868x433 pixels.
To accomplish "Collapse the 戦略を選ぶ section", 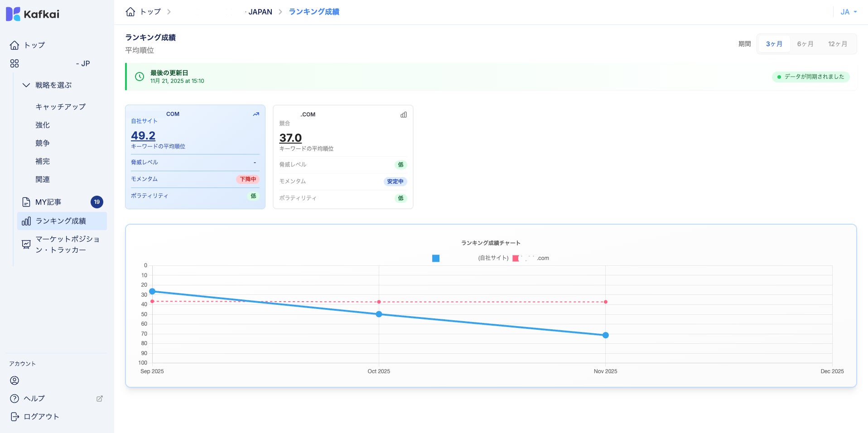I will [26, 85].
